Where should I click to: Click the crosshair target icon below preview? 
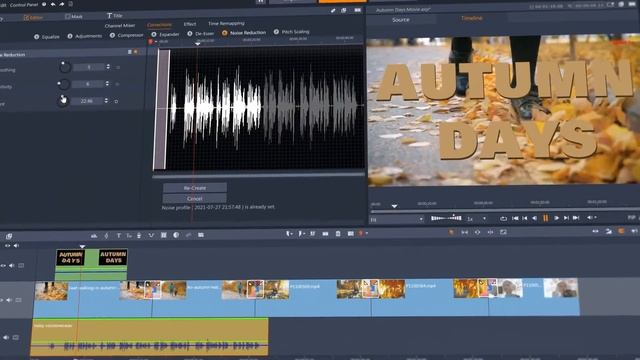point(477,232)
